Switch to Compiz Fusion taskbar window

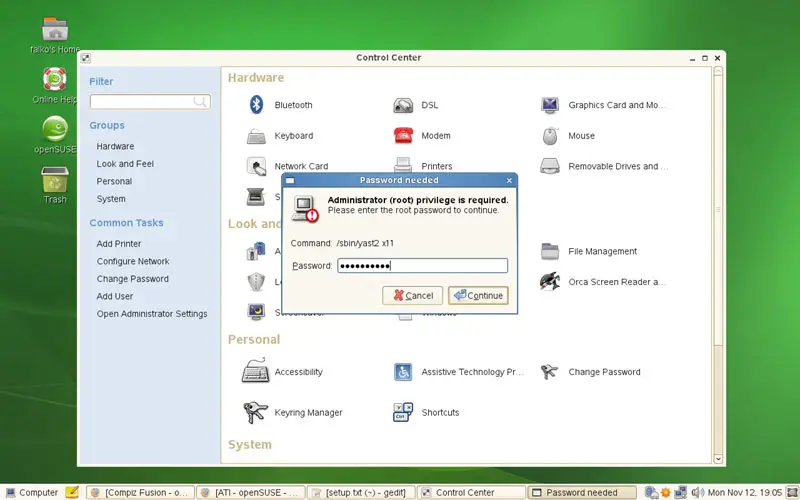(x=140, y=492)
